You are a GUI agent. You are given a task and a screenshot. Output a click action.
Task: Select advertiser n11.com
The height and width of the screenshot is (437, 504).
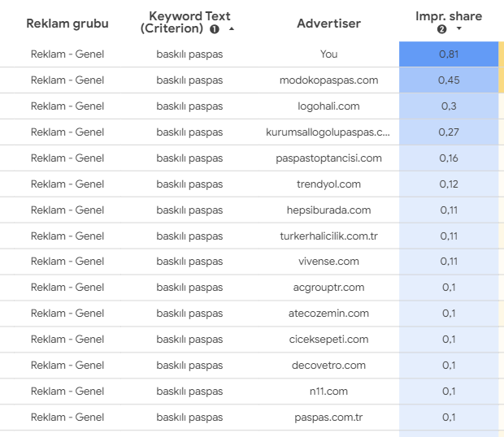(x=328, y=391)
